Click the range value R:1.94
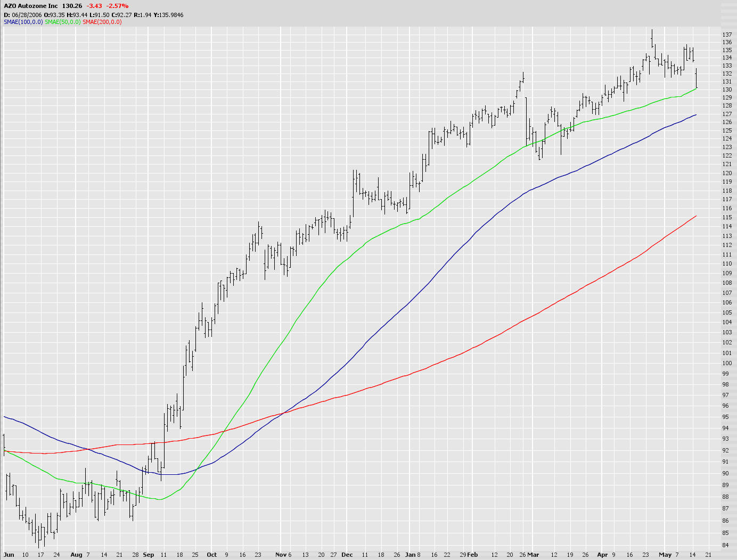The image size is (737, 560). tap(143, 15)
